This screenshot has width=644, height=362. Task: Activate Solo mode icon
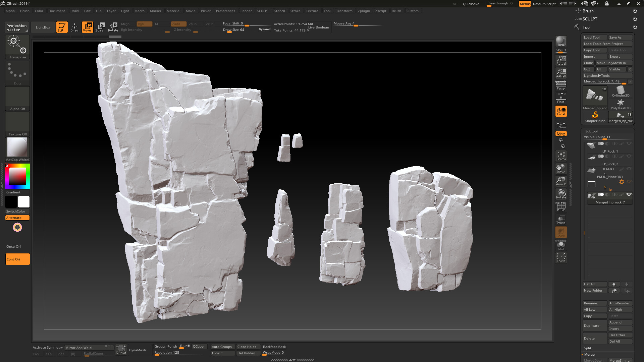pyautogui.click(x=561, y=246)
